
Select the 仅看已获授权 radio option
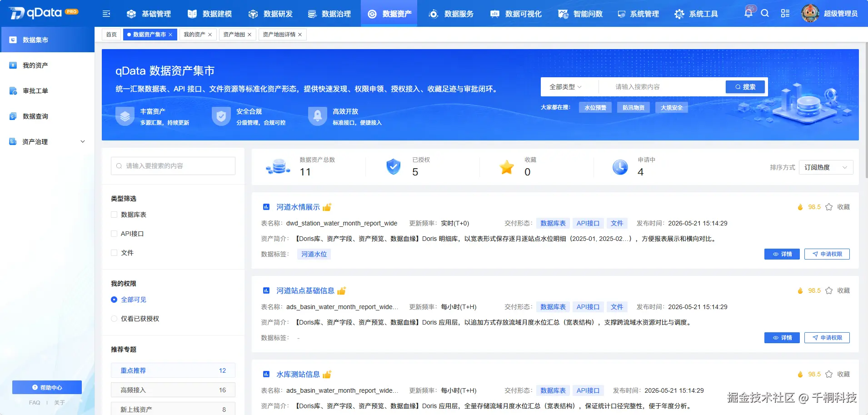point(114,319)
